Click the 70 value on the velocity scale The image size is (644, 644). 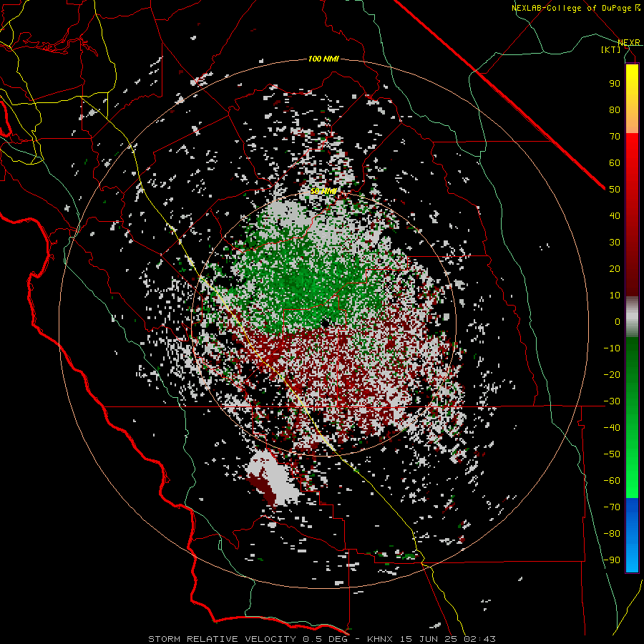click(615, 137)
